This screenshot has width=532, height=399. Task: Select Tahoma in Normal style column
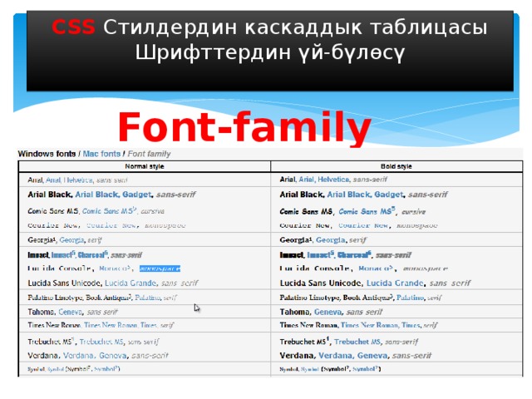41,312
